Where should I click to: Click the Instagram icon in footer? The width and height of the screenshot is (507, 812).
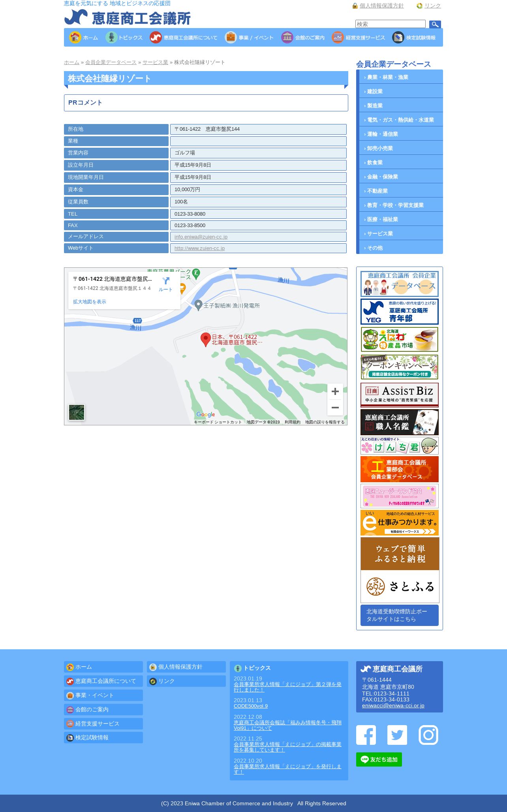click(428, 735)
